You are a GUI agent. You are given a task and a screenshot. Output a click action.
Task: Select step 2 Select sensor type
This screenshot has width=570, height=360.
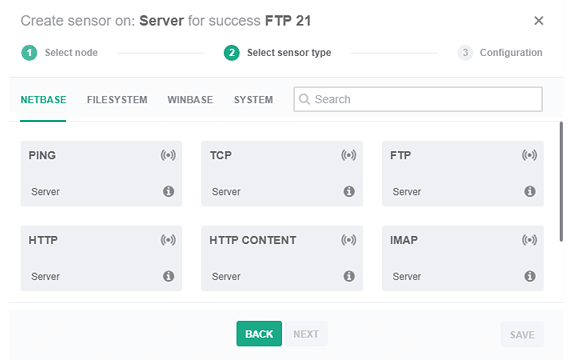tap(277, 53)
